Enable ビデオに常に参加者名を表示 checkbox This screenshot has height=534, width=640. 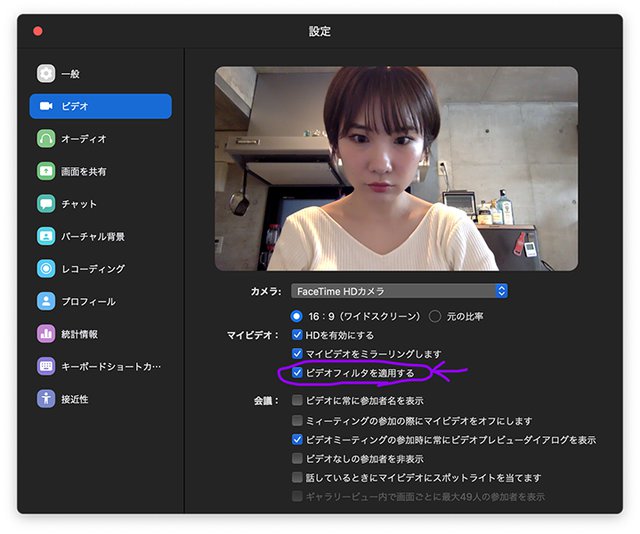click(x=297, y=400)
